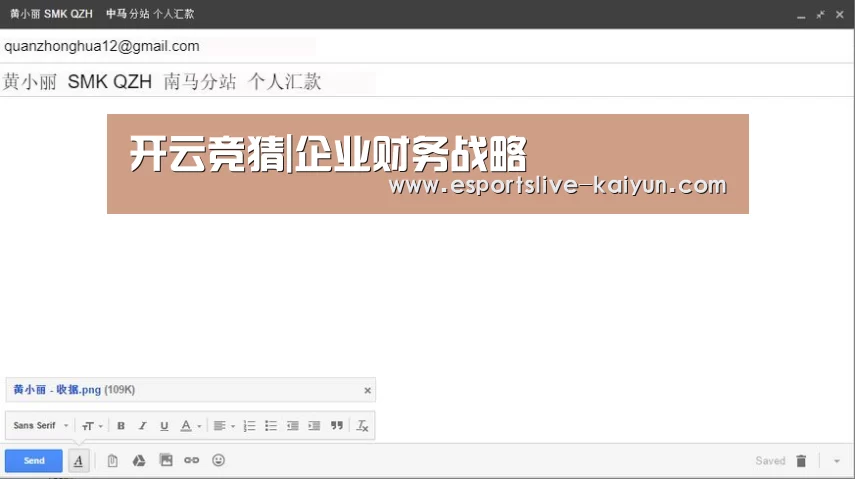Insert a photo into the email
The height and width of the screenshot is (479, 855).
[166, 460]
